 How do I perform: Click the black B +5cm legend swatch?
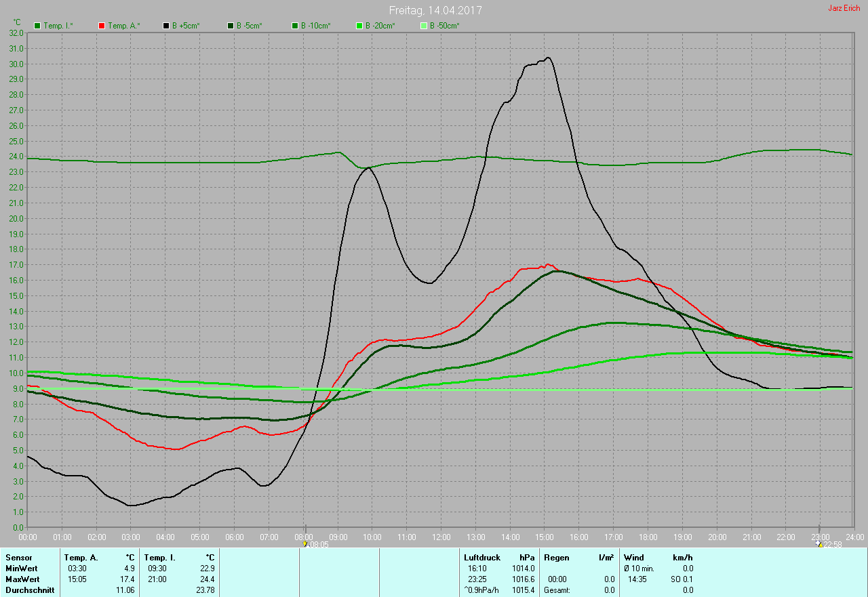pos(165,26)
